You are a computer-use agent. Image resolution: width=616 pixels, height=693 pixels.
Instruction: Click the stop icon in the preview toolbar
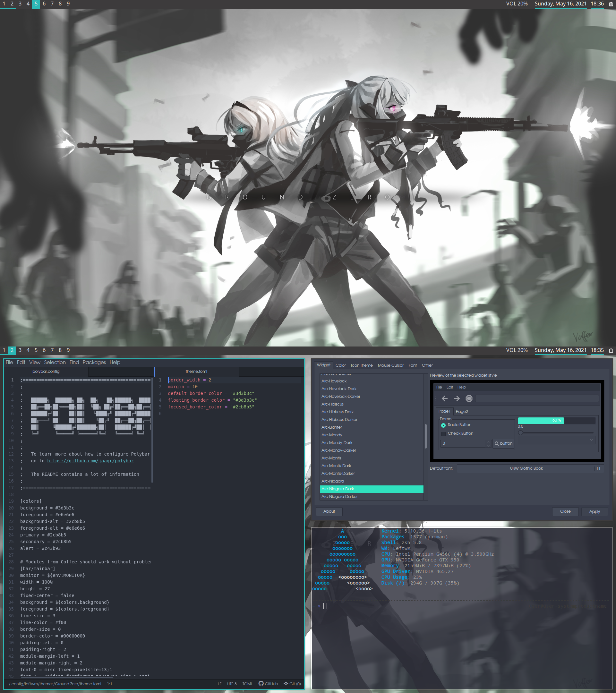click(x=469, y=399)
